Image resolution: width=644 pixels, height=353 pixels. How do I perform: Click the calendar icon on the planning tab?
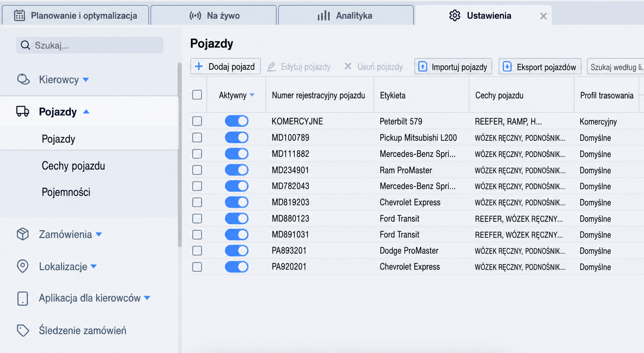(19, 16)
